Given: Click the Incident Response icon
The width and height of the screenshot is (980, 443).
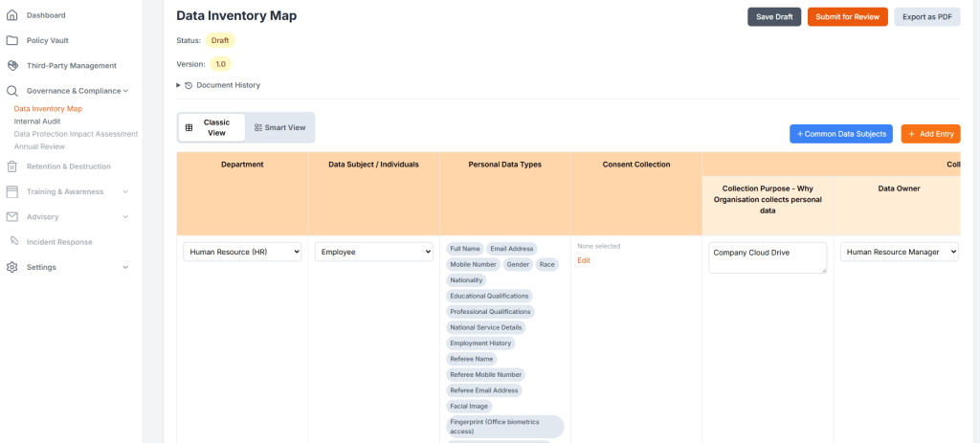Looking at the screenshot, I should pos(14,242).
